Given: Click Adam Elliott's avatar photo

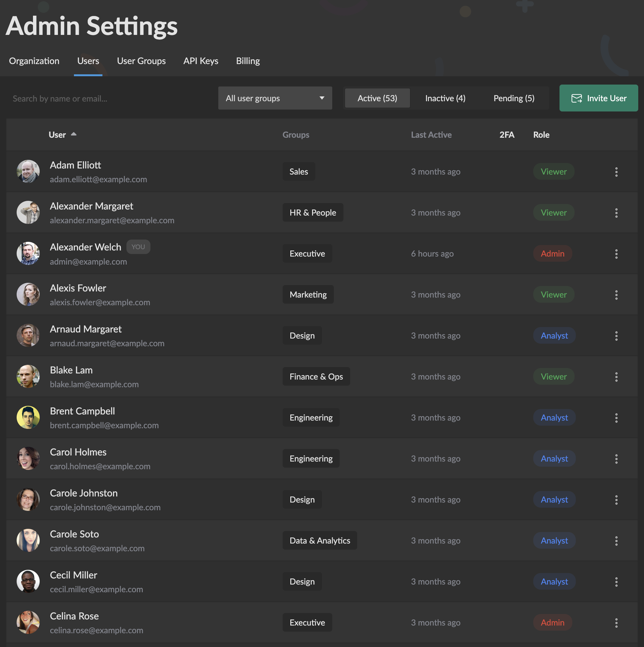Looking at the screenshot, I should (28, 171).
